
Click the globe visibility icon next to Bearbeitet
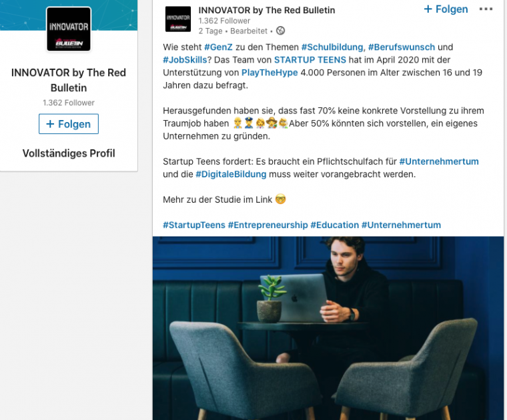[280, 31]
